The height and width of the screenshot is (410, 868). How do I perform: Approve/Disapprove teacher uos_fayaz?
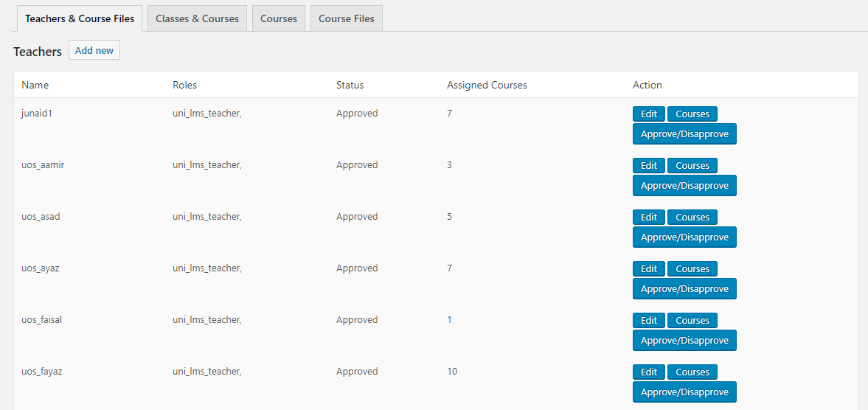pyautogui.click(x=684, y=392)
